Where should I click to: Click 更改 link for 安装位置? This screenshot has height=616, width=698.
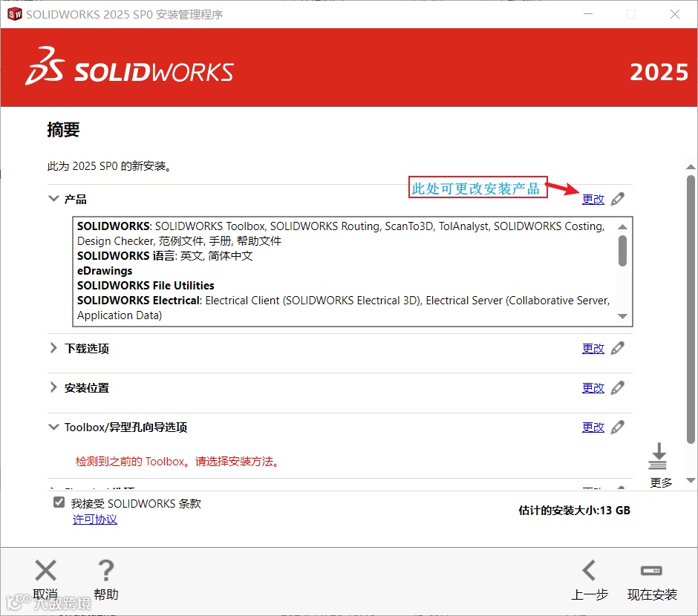[x=593, y=388]
